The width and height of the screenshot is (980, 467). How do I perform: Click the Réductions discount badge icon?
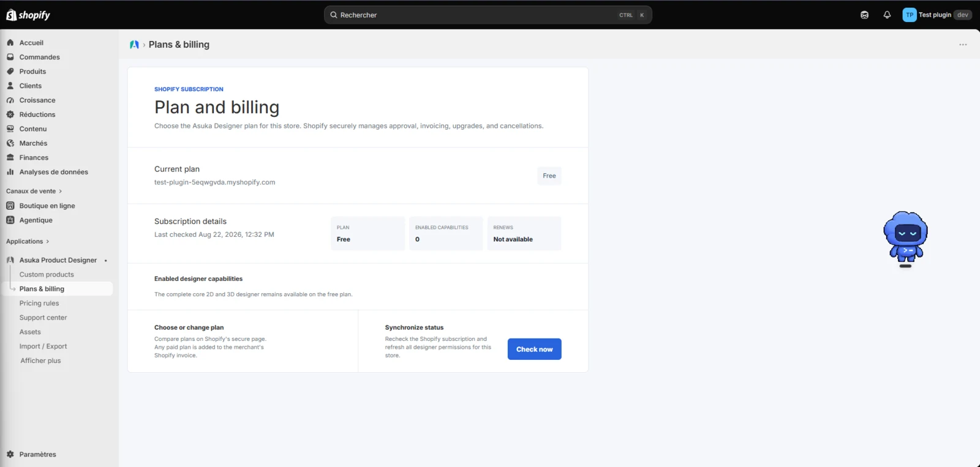coord(10,114)
